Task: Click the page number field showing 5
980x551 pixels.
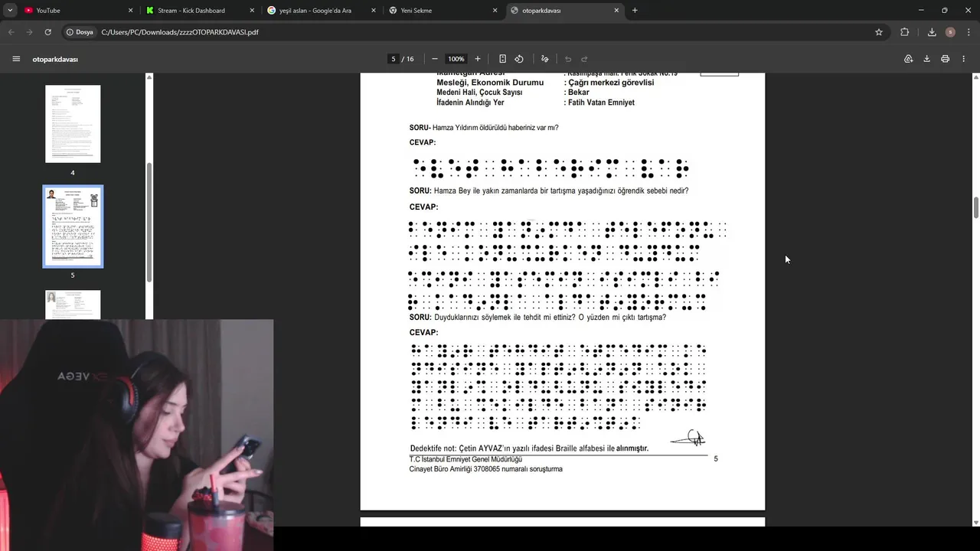Action: (394, 59)
